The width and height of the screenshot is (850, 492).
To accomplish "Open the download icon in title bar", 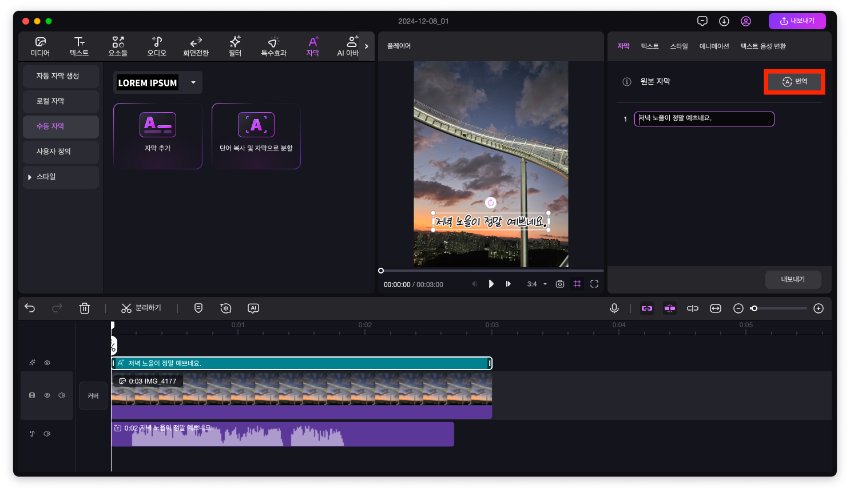I will (724, 21).
